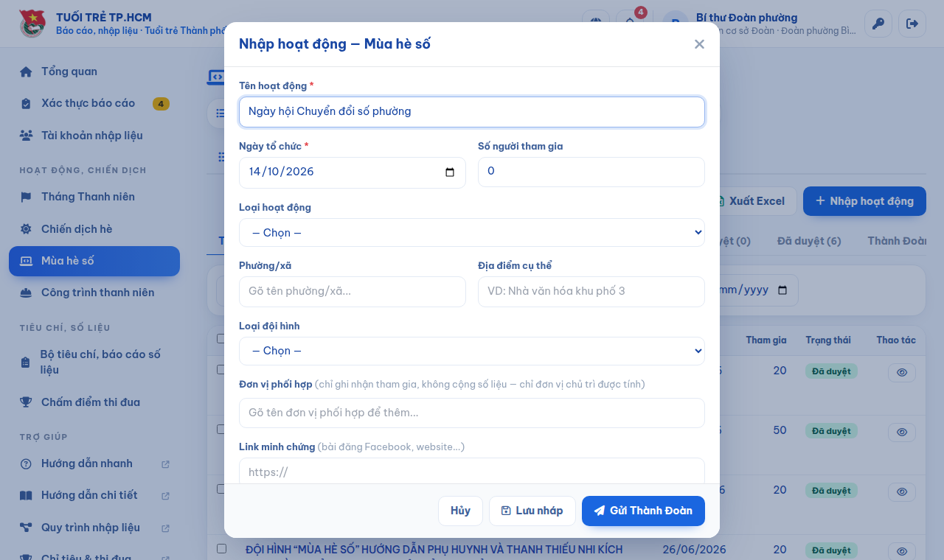
Task: Click the Tên hoạt động text field
Action: tap(472, 112)
